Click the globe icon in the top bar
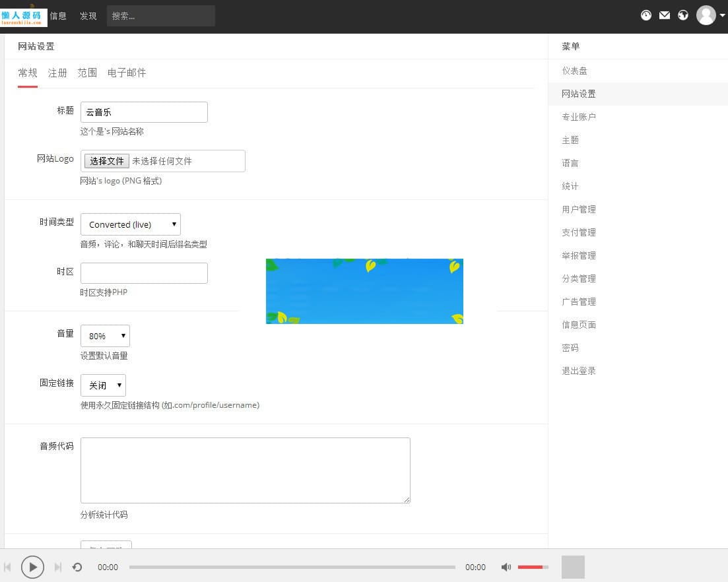728x582 pixels. [x=682, y=15]
